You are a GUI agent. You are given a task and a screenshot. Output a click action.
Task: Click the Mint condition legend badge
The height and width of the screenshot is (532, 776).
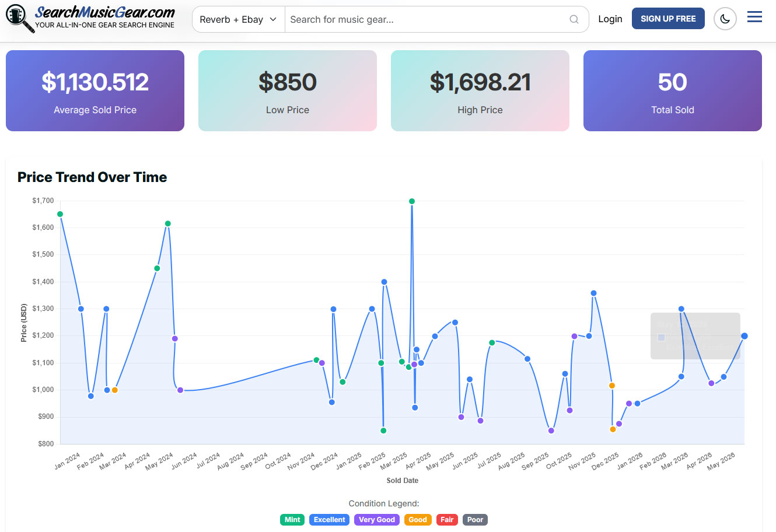(x=292, y=520)
